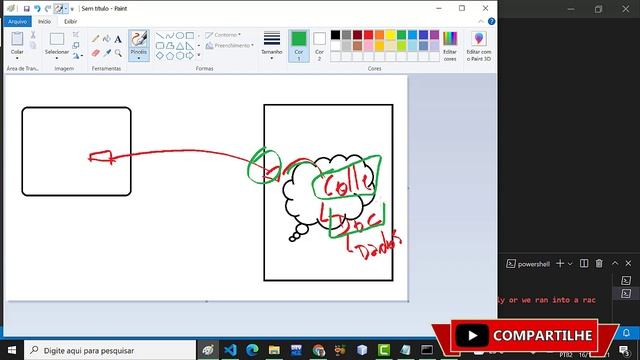Choose the Curve shape
Screen dimensions: 640x360
170,36
